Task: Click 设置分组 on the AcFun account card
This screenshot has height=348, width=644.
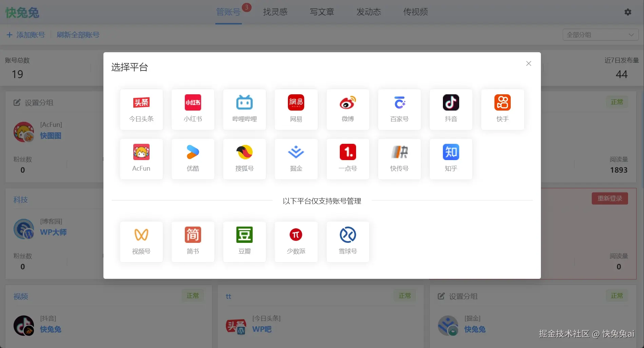Action: tap(33, 102)
